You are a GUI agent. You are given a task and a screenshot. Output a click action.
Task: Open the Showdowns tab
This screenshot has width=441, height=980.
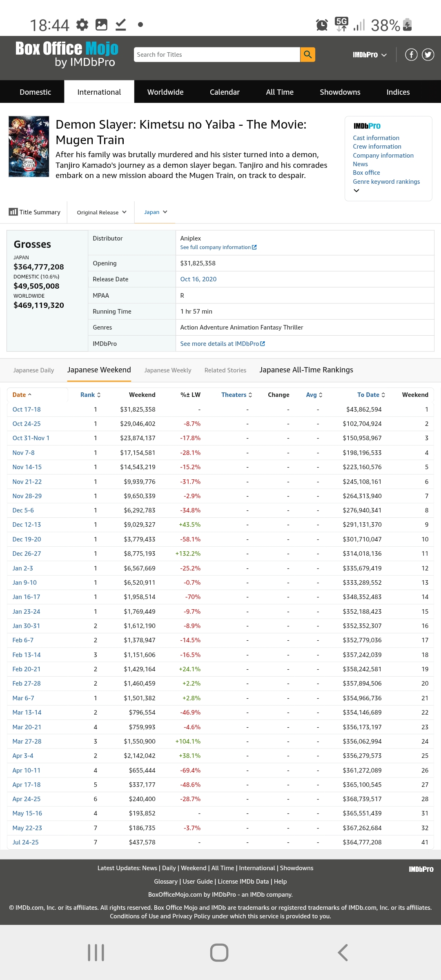[340, 92]
